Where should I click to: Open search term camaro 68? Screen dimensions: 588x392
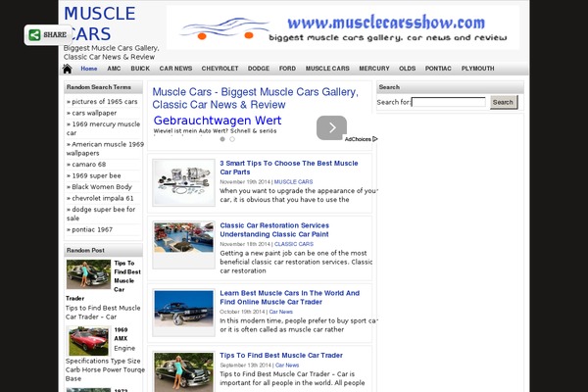point(89,165)
